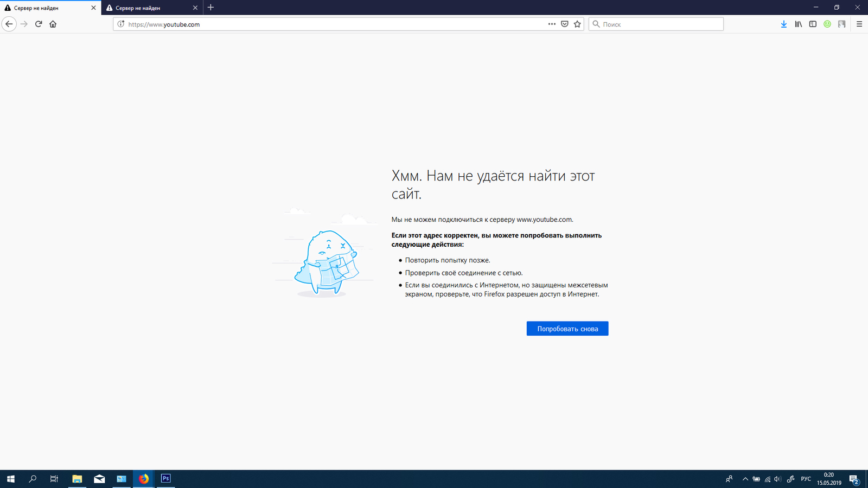Open the Firefox home page
Viewport: 868px width, 488px height.
(x=53, y=24)
